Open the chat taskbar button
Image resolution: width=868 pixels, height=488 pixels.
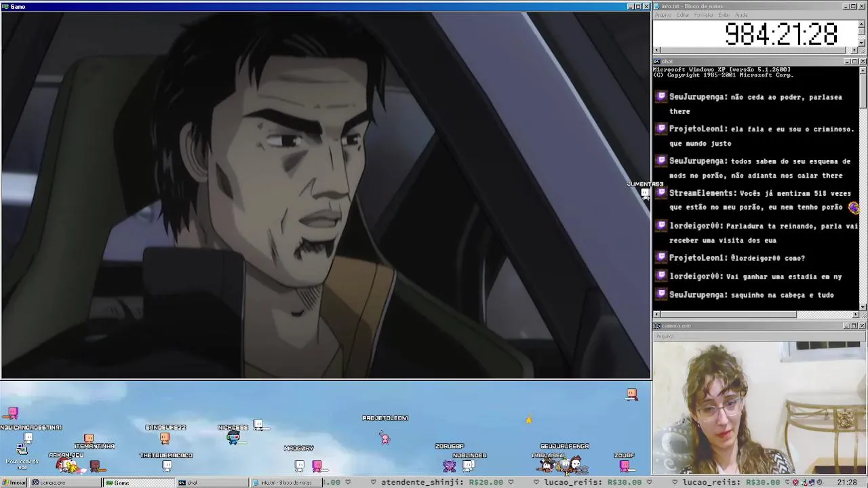212,483
